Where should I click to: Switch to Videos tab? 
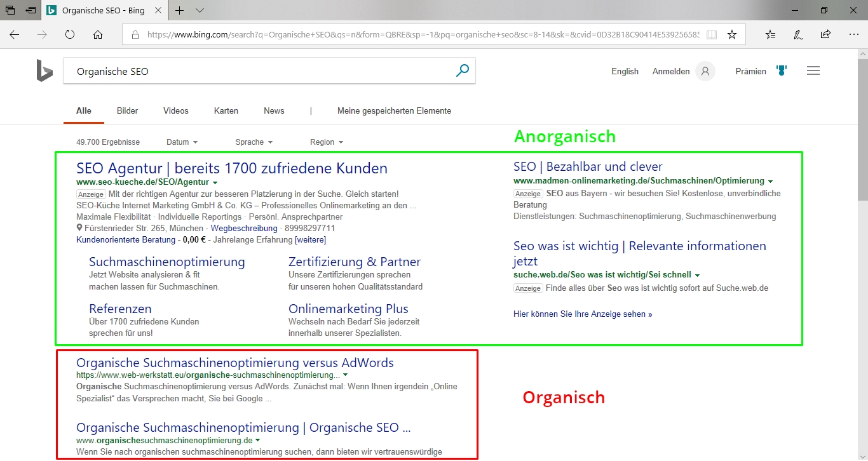176,110
